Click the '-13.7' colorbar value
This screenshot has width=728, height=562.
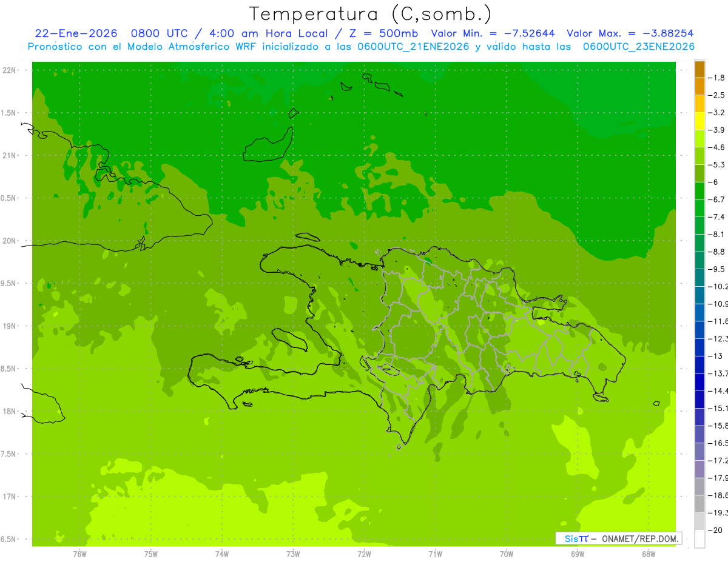pos(718,373)
